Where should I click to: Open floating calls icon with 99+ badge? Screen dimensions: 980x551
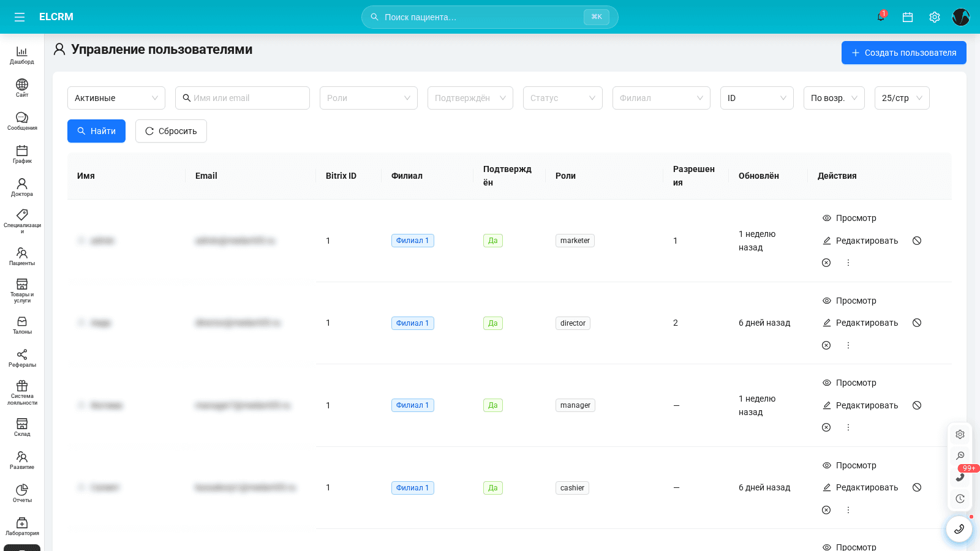coord(960,477)
